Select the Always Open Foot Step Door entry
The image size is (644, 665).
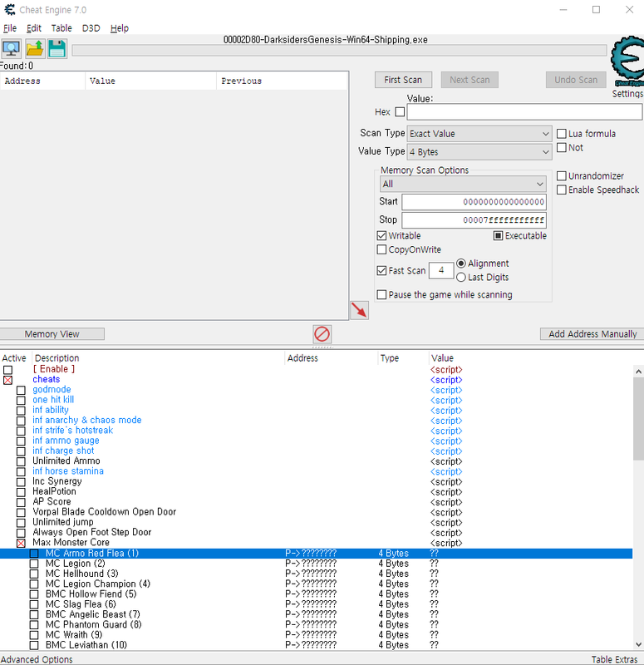[x=316, y=532]
